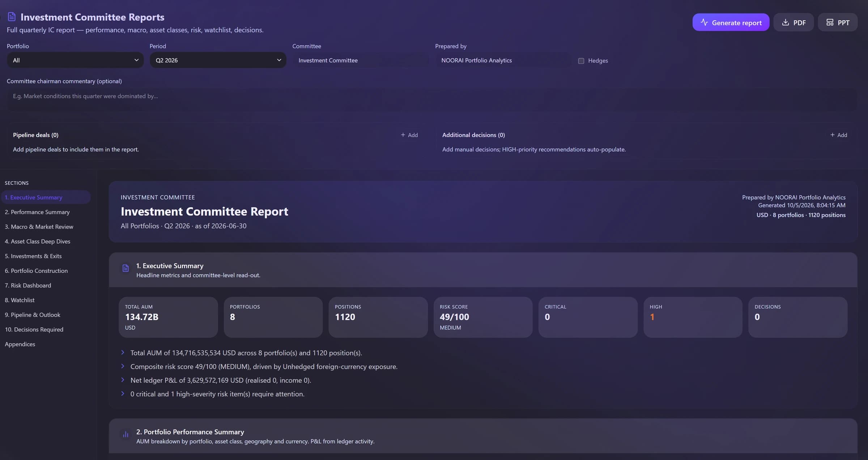Navigate to Investments & Exits section
868x460 pixels.
click(46, 256)
